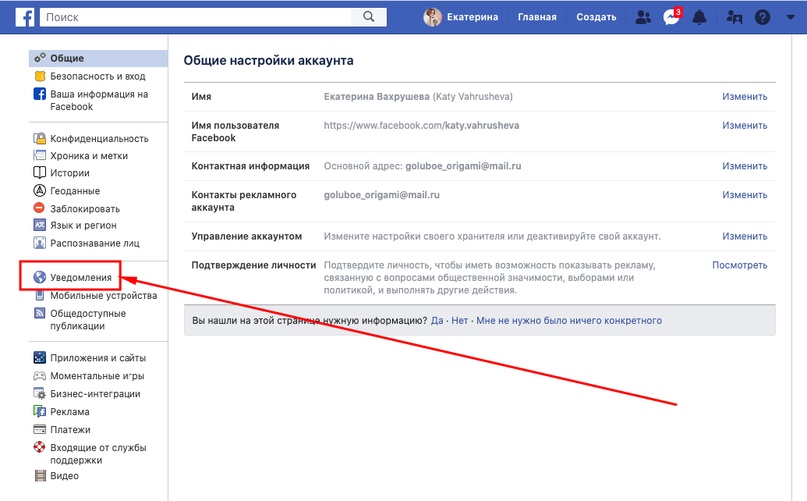Image resolution: width=807 pixels, height=501 pixels.
Task: Click gear icon beside Бизнес-интеграции
Action: pyautogui.click(x=40, y=393)
